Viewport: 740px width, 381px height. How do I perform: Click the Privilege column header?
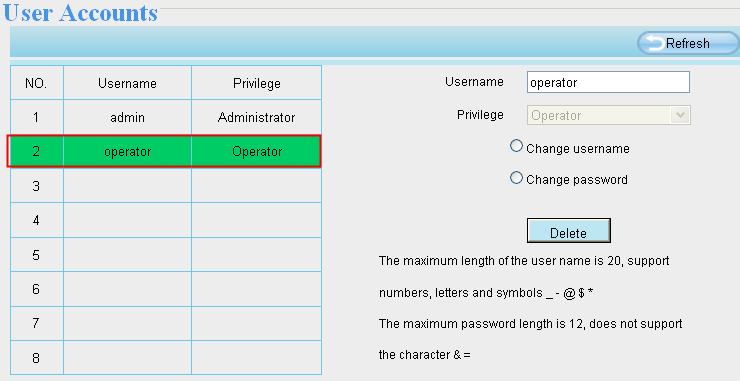point(256,83)
